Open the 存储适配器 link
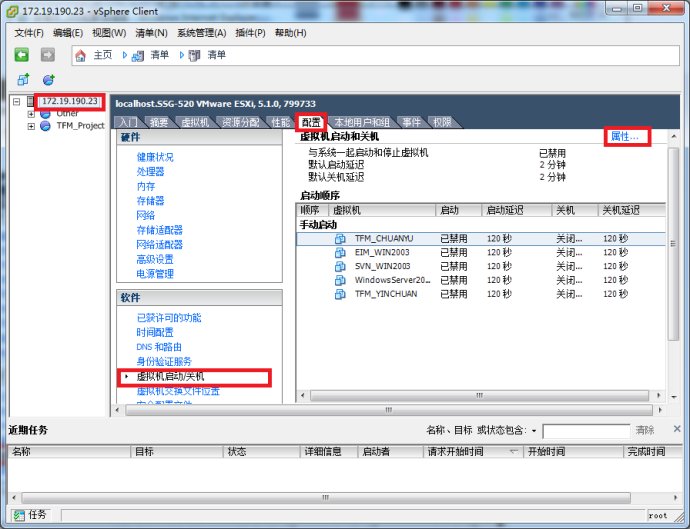690x529 pixels. pyautogui.click(x=159, y=230)
